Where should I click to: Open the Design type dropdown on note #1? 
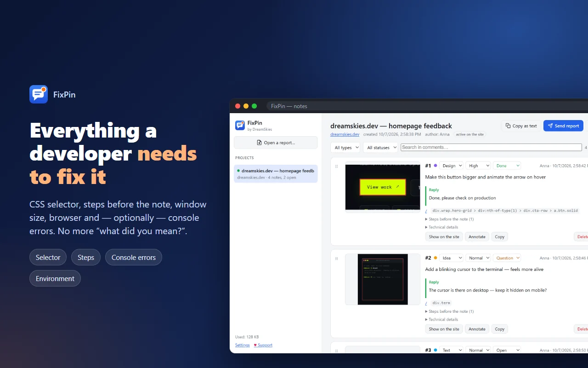(x=451, y=166)
